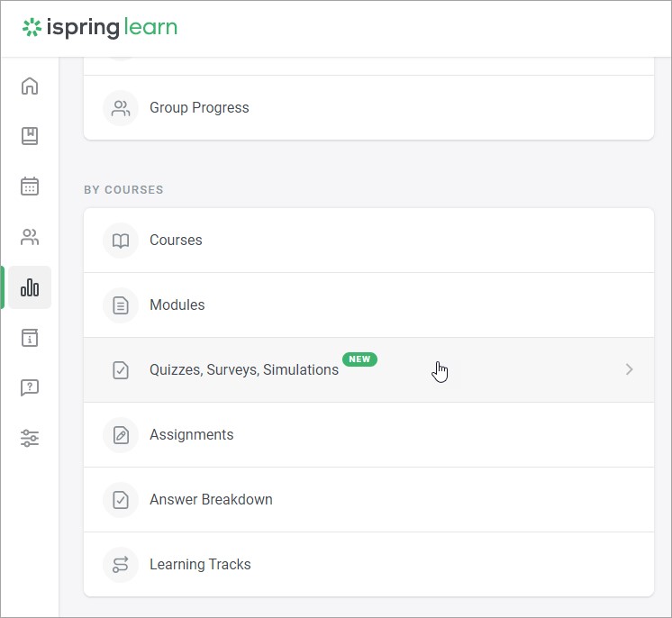Expand the Quizzes, Surveys, Simulations chevron
Image resolution: width=672 pixels, height=618 pixels.
[629, 369]
